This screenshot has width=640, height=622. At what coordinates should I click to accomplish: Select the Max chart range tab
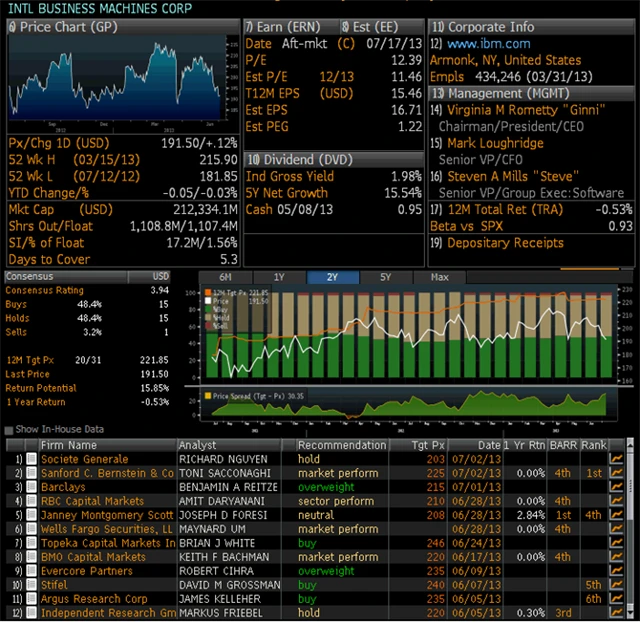438,277
